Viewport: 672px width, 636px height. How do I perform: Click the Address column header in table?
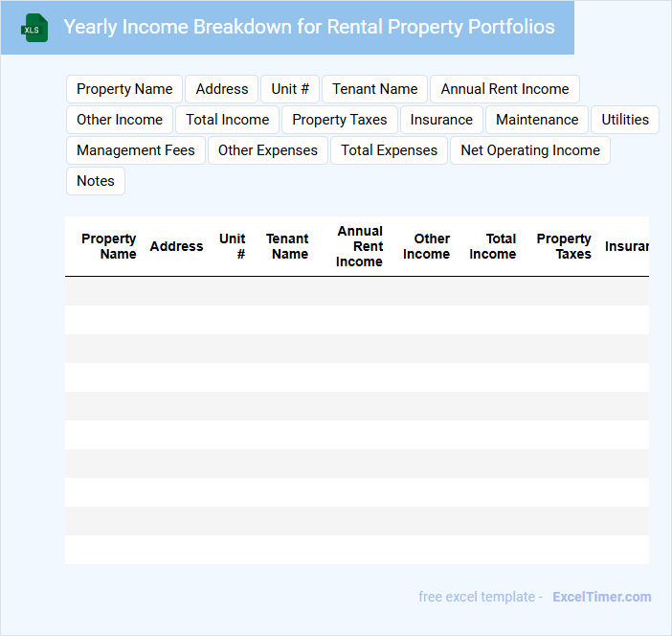(x=176, y=246)
